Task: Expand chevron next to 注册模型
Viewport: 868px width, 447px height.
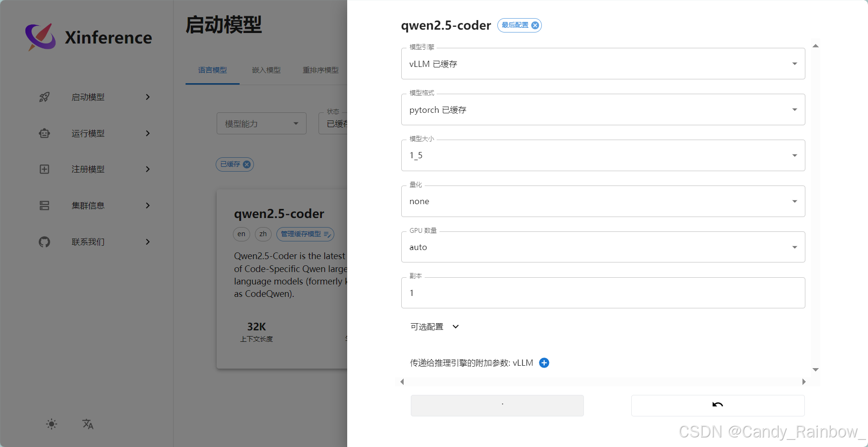Action: pos(148,169)
